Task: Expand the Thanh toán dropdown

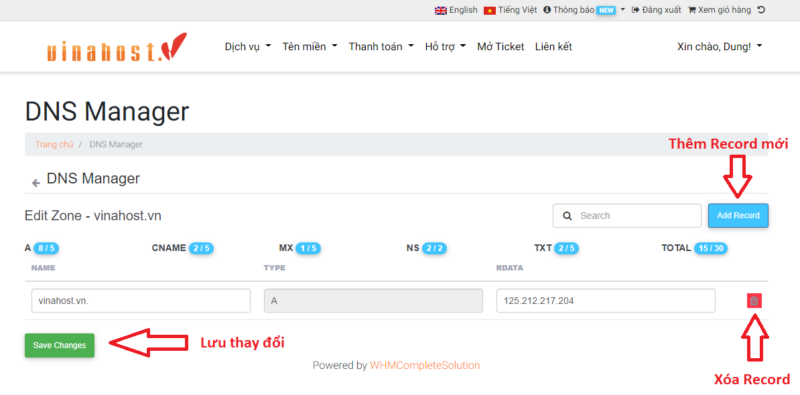Action: (x=381, y=46)
